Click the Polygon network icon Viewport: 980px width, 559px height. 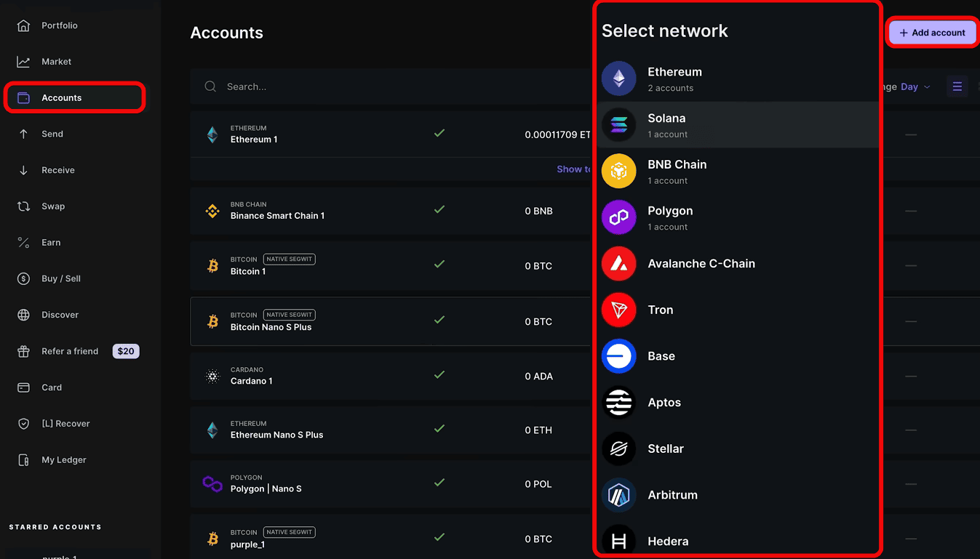click(x=618, y=217)
